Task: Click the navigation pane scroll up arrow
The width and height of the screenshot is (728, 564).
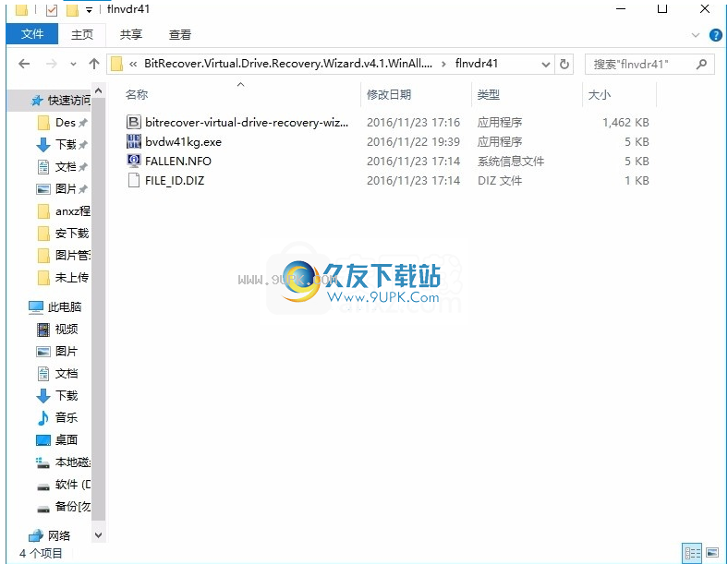Action: coord(99,91)
